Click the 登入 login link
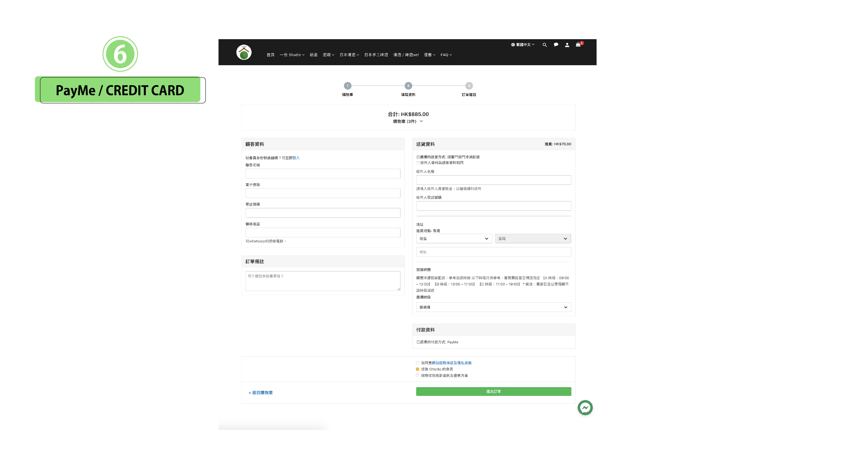Image resolution: width=868 pixels, height=469 pixels. (296, 158)
